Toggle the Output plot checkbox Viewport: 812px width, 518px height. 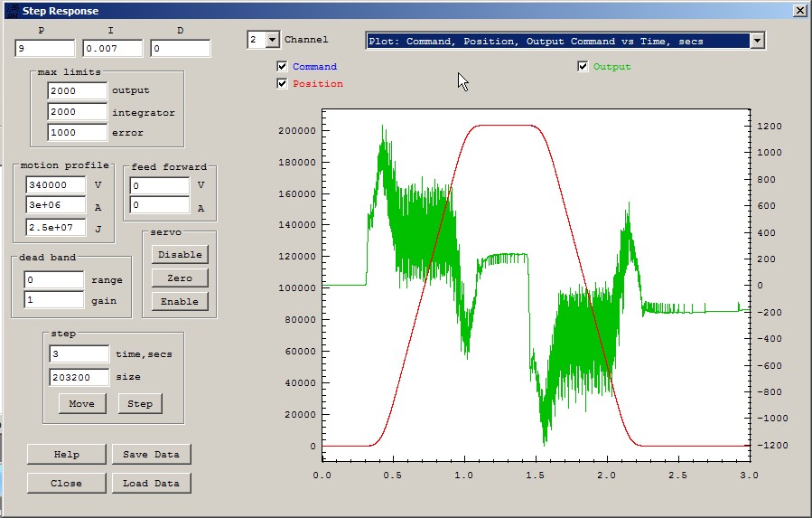[583, 66]
